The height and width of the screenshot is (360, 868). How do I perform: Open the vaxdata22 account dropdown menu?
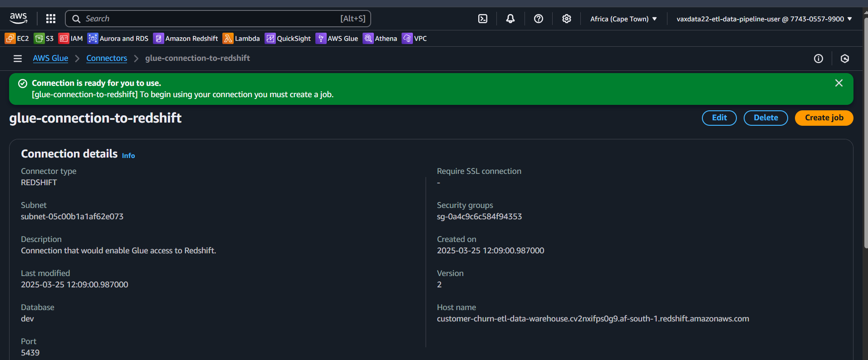click(x=765, y=19)
